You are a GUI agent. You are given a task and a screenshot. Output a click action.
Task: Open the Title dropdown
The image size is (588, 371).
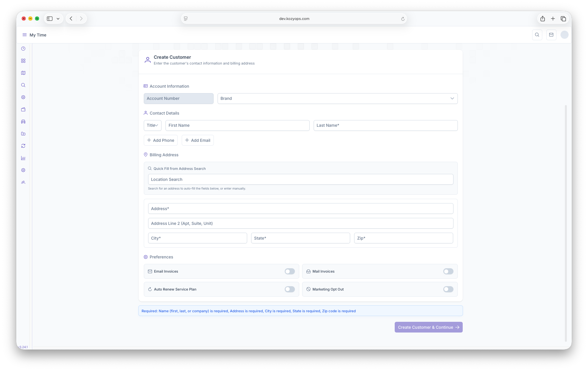tap(152, 125)
